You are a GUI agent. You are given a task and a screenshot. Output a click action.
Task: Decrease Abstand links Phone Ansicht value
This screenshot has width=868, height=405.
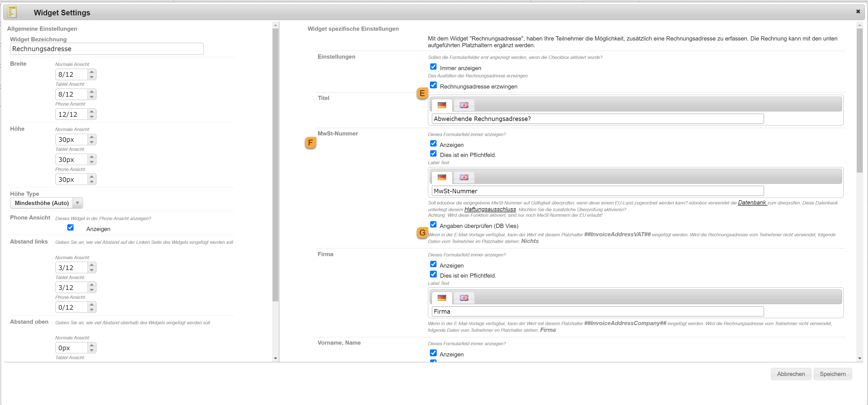[x=92, y=310]
